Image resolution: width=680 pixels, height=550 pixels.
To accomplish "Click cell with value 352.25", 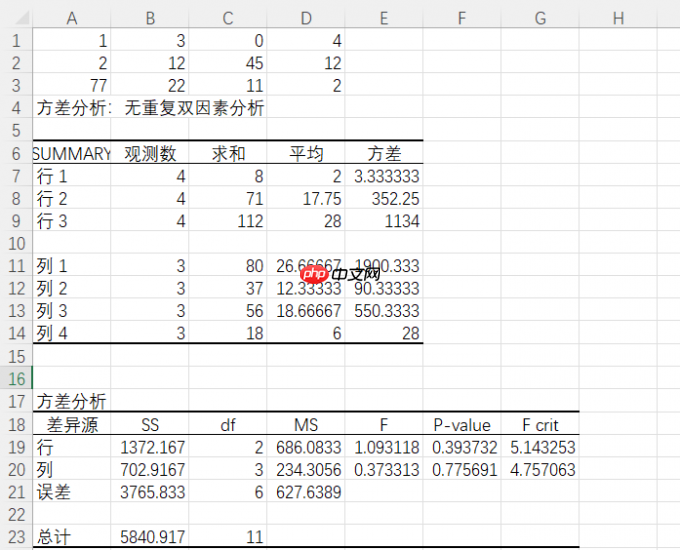I will coord(384,199).
